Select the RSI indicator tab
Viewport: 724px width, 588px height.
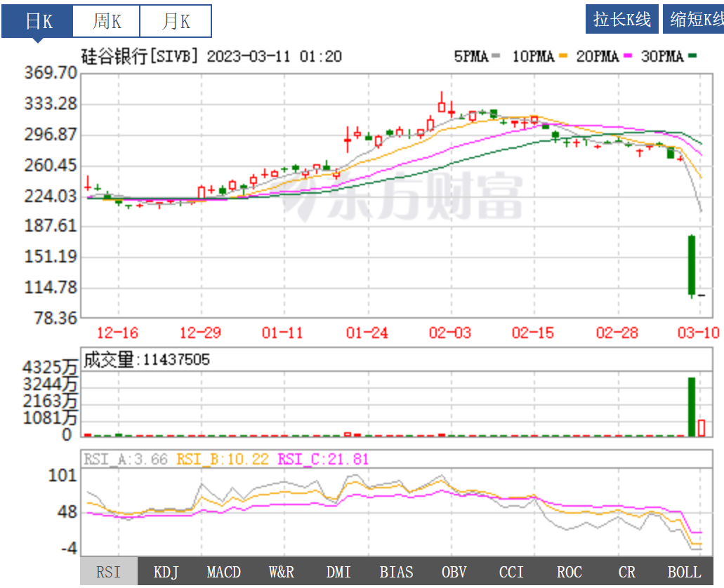click(x=109, y=573)
